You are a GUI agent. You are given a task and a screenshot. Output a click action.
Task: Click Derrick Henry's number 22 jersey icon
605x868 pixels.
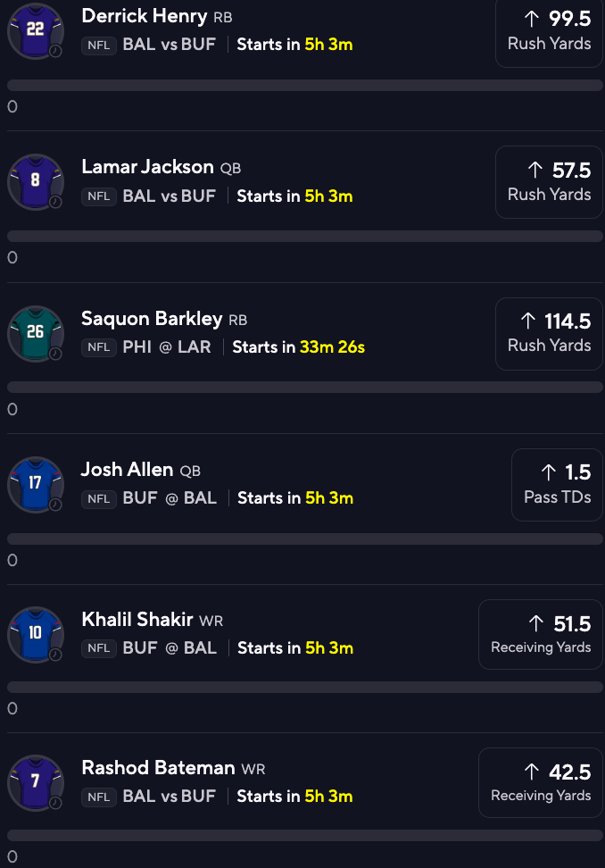36,30
